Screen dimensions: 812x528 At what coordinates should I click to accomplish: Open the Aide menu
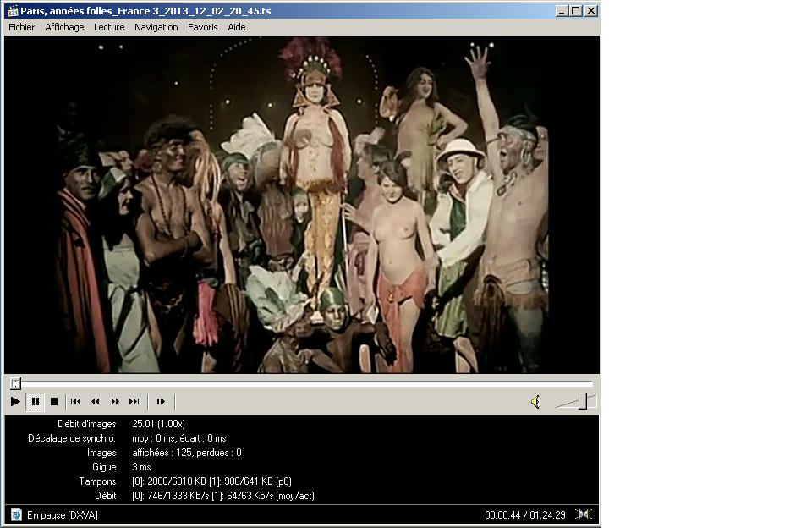coord(237,27)
